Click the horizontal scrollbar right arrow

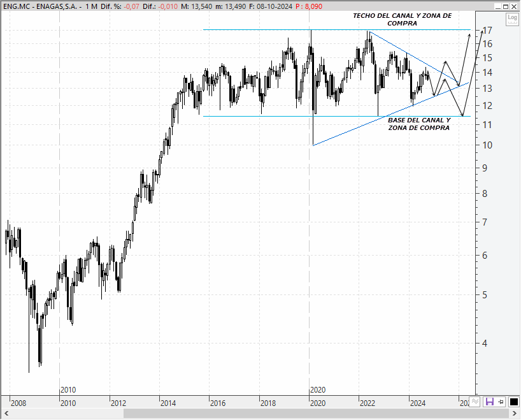[515, 414]
